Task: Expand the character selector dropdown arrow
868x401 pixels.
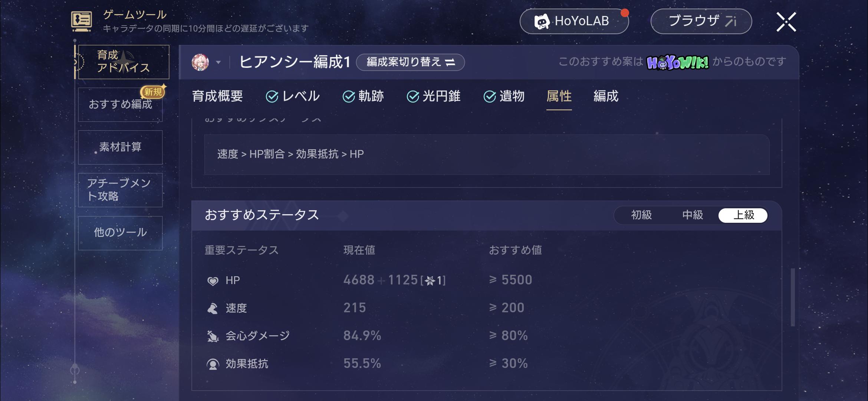Action: [218, 62]
